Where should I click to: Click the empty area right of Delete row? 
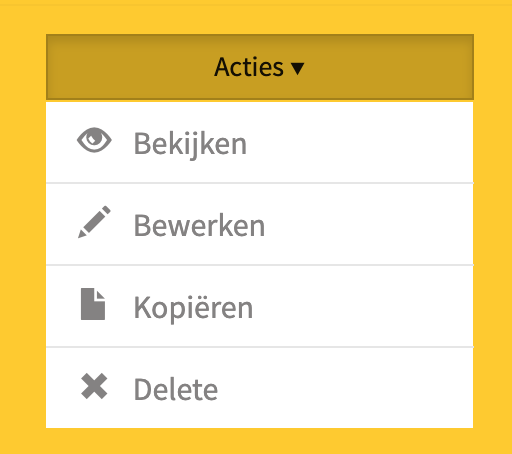(x=347, y=388)
